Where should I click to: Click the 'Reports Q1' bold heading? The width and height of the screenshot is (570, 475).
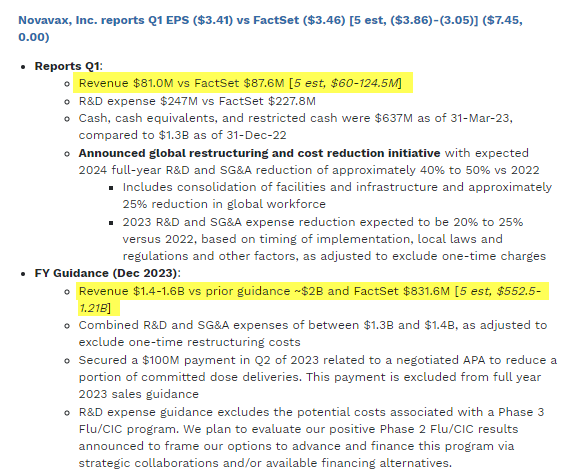[x=67, y=66]
